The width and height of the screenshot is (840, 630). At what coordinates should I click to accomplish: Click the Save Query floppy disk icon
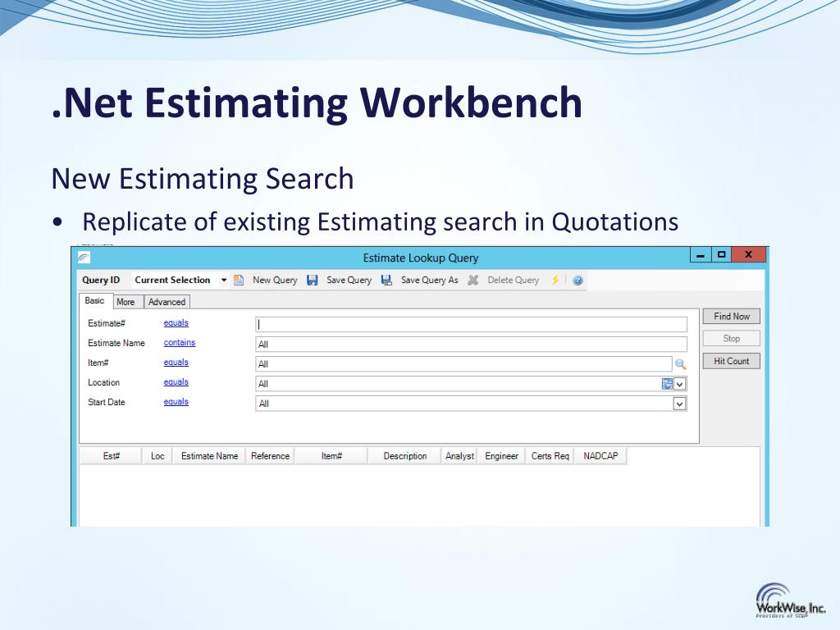tap(313, 280)
